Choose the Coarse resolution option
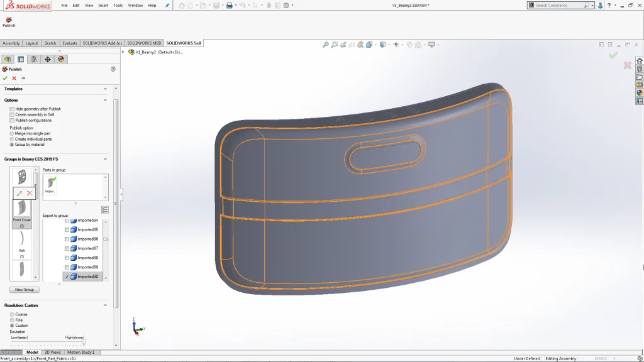 pos(12,314)
